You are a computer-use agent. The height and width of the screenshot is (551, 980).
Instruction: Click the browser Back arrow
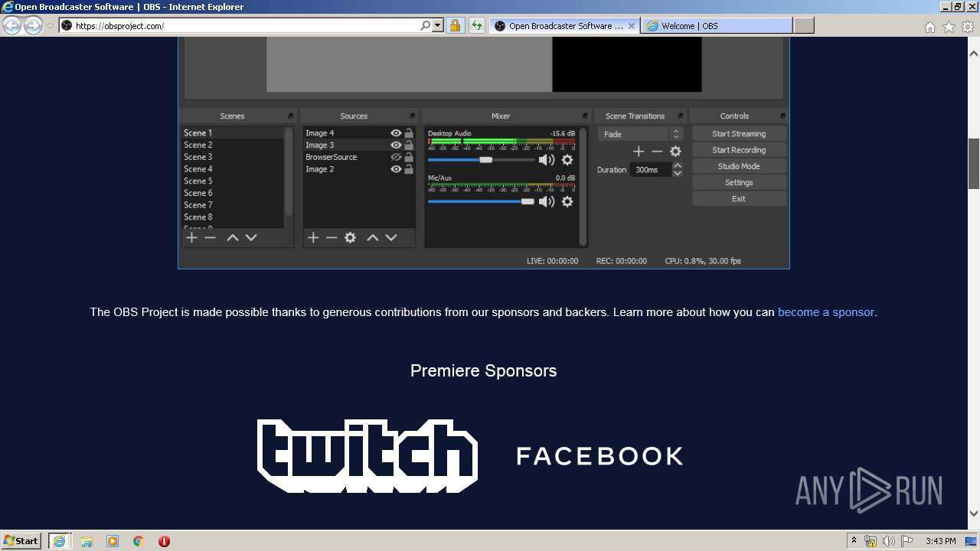(x=11, y=25)
